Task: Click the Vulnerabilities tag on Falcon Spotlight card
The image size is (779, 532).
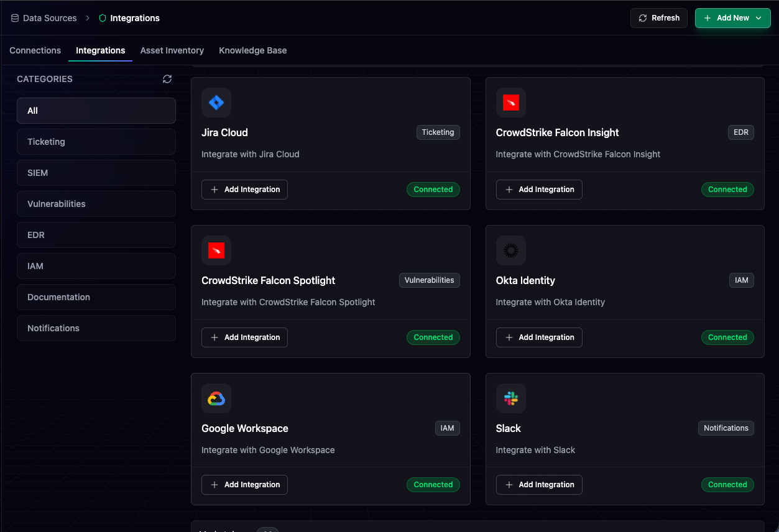Action: tap(430, 280)
